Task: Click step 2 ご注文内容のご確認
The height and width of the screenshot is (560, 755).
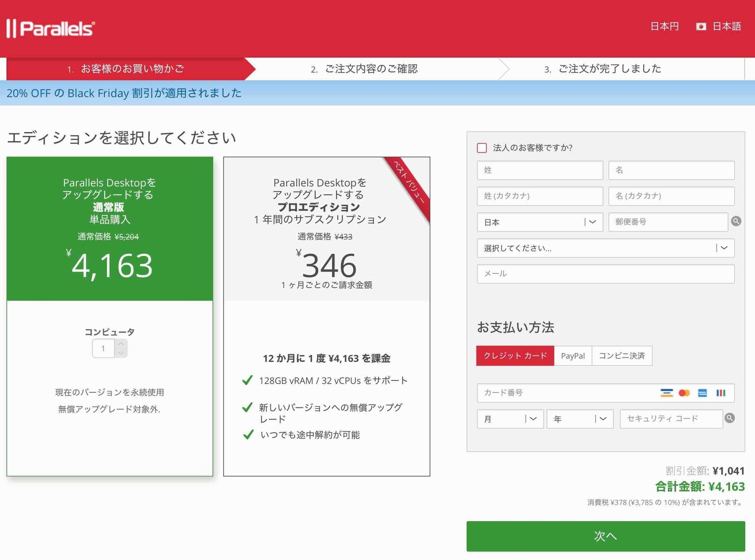Action: pos(364,69)
